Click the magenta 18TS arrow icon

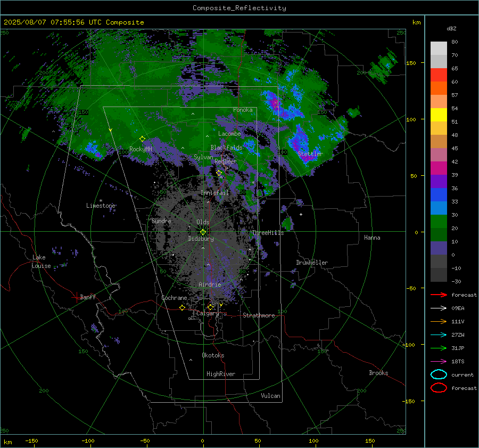tap(439, 361)
